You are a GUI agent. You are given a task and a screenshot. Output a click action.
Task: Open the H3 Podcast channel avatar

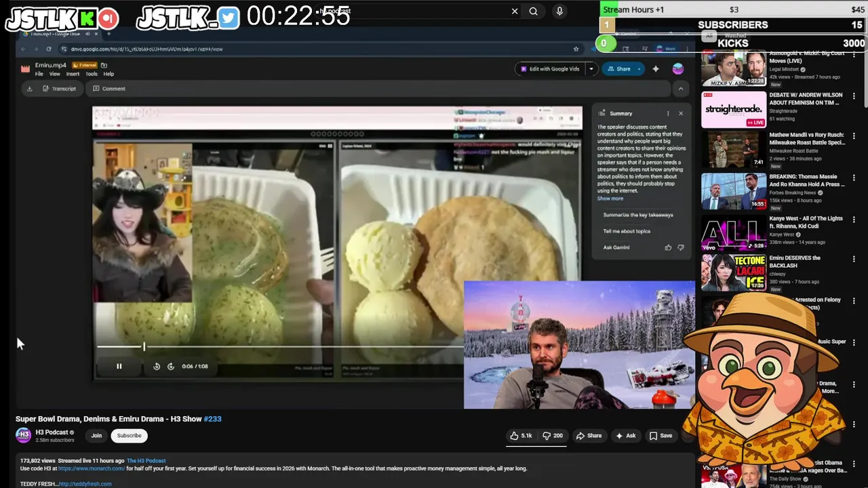click(23, 435)
